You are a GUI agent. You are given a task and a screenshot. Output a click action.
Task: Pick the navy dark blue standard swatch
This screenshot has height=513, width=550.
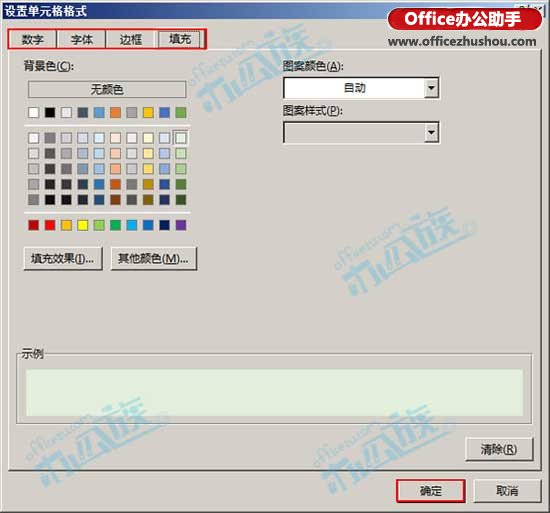[x=165, y=225]
